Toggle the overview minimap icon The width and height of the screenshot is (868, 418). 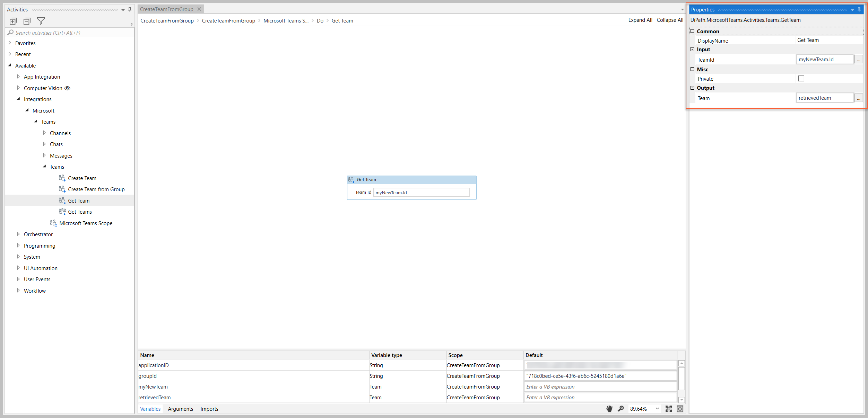point(680,409)
